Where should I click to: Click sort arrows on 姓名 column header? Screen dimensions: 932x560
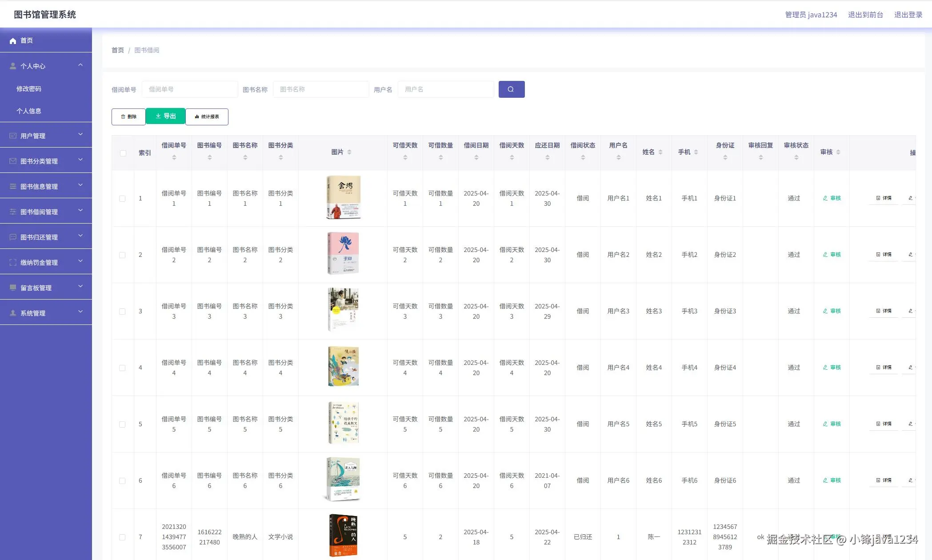(x=660, y=152)
